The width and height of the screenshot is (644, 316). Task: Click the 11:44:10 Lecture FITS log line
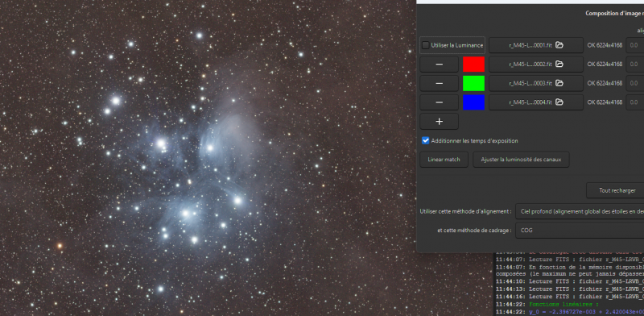(570, 281)
